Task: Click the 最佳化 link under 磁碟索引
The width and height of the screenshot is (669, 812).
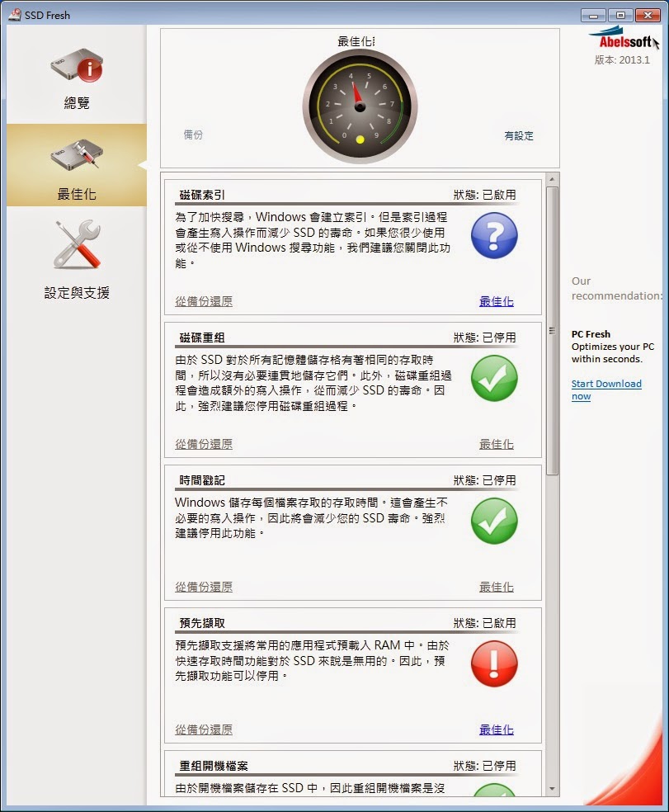Action: point(496,301)
